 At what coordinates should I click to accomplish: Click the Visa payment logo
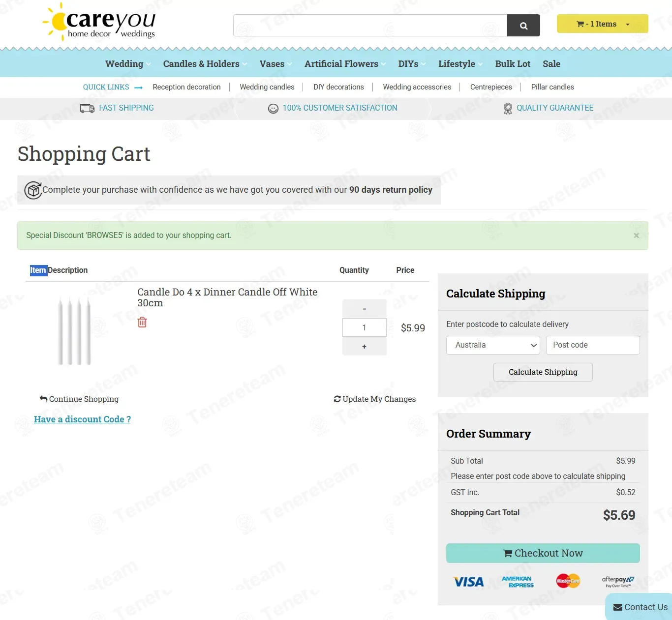[x=468, y=582]
